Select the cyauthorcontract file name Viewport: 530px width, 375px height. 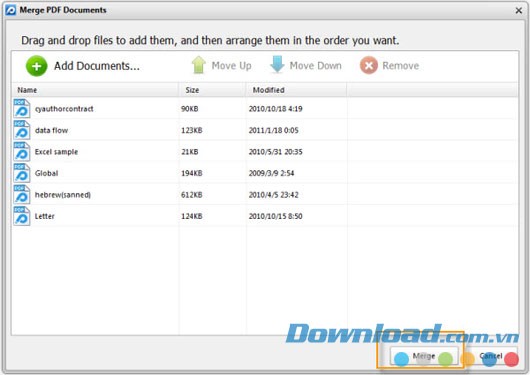click(64, 109)
